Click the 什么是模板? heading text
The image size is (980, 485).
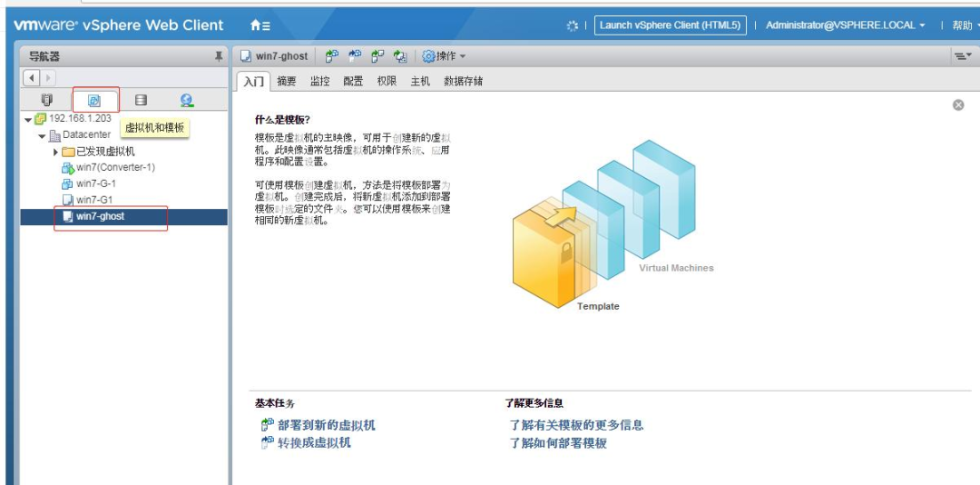click(282, 120)
